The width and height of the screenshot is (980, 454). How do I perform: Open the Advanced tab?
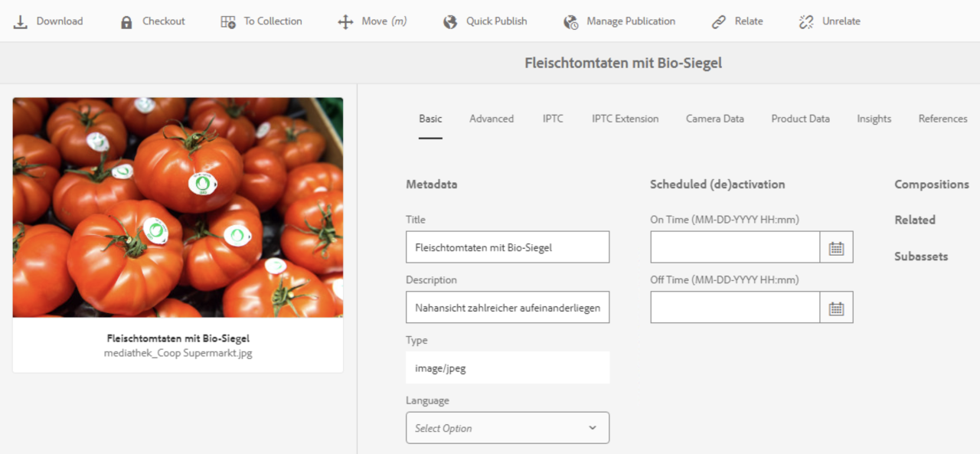click(x=491, y=119)
